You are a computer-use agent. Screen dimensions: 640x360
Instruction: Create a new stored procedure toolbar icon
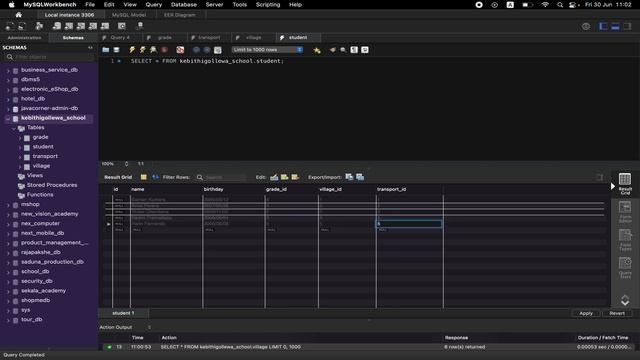click(93, 26)
